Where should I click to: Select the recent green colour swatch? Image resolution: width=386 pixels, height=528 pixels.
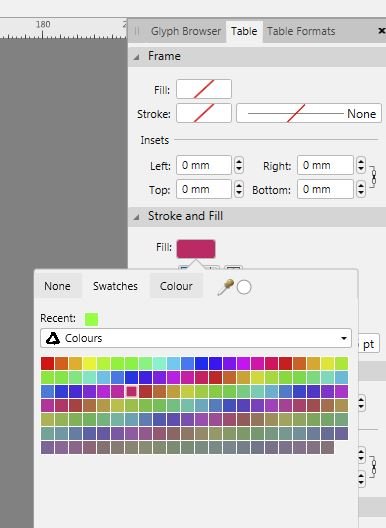[x=91, y=319]
